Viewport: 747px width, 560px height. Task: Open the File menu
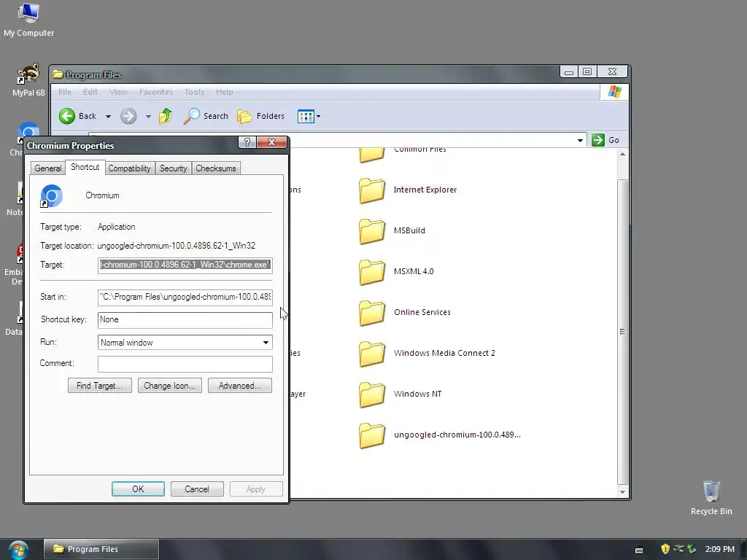pos(65,92)
